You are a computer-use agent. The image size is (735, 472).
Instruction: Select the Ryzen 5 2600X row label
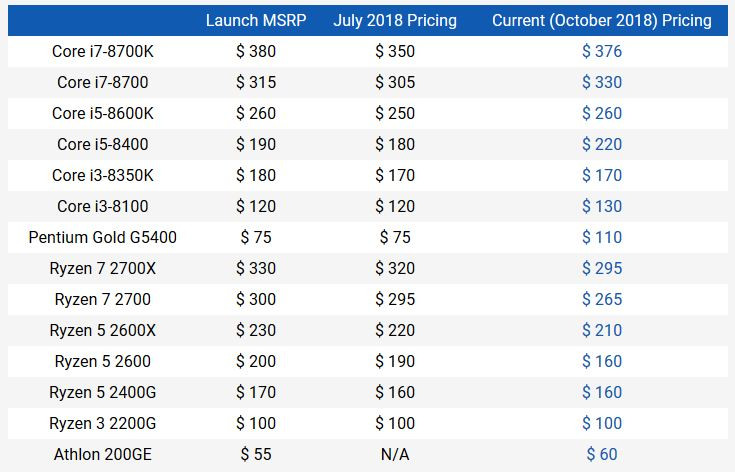(103, 330)
